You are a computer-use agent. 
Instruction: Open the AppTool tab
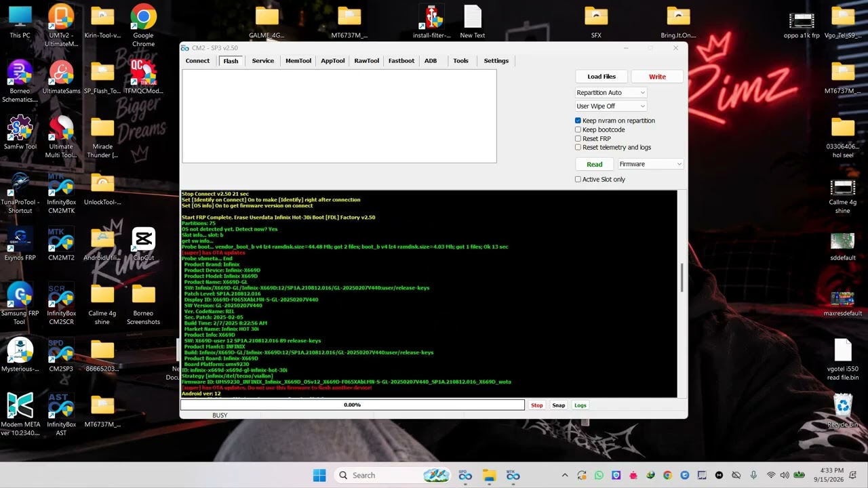[333, 61]
